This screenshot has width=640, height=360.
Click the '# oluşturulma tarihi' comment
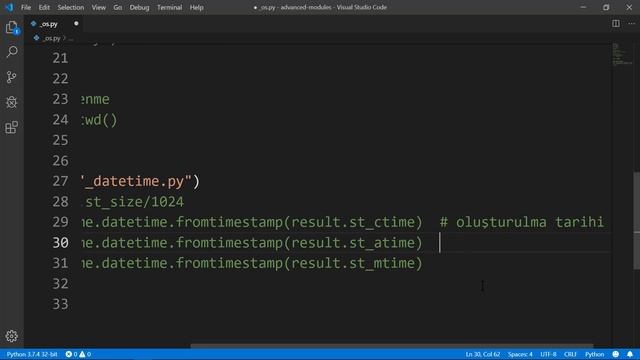click(x=522, y=222)
